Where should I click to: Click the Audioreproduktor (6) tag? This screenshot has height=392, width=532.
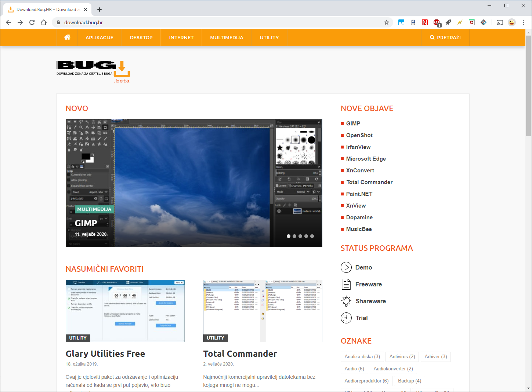click(x=366, y=381)
